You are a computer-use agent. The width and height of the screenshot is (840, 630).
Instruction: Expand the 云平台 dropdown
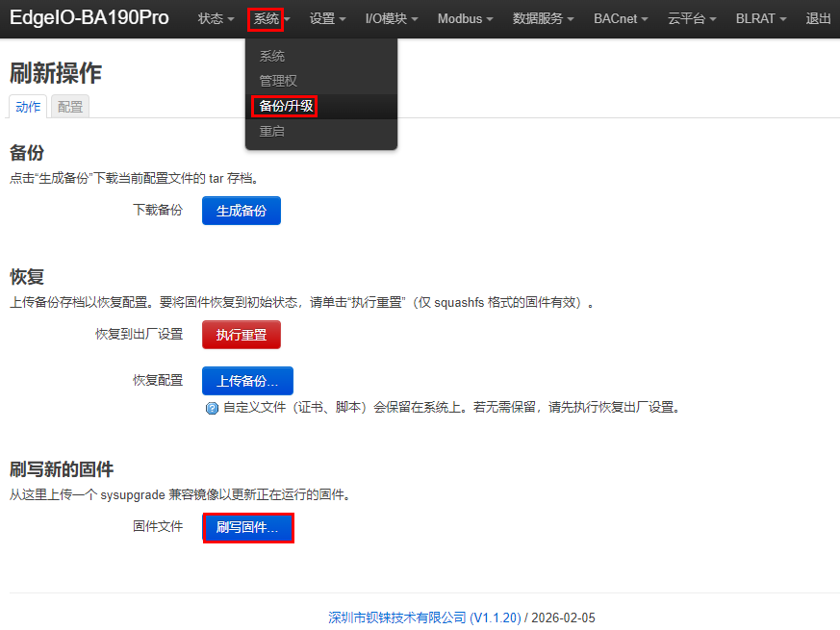pos(692,18)
